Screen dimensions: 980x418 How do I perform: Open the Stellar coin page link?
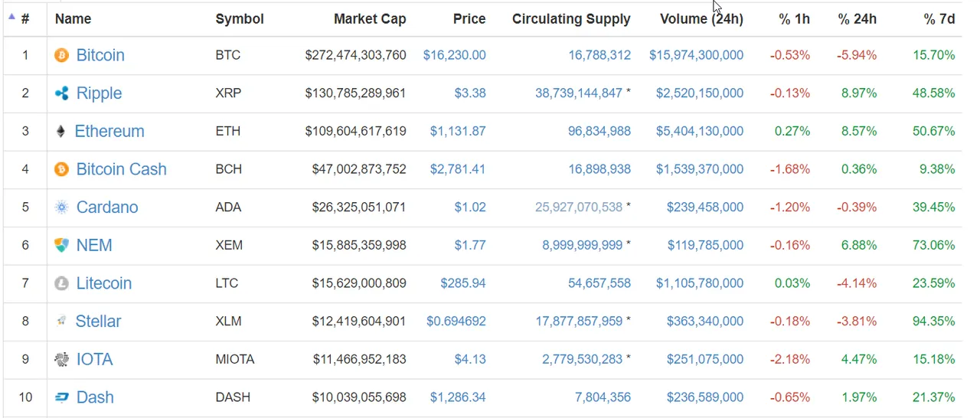(98, 322)
